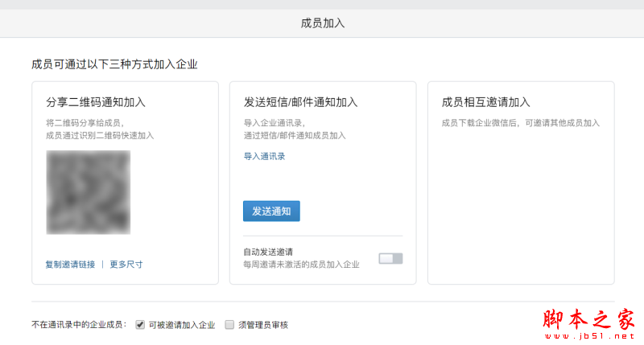Click the 须管理员审核 label text
The width and height of the screenshot is (644, 345).
[x=263, y=325]
